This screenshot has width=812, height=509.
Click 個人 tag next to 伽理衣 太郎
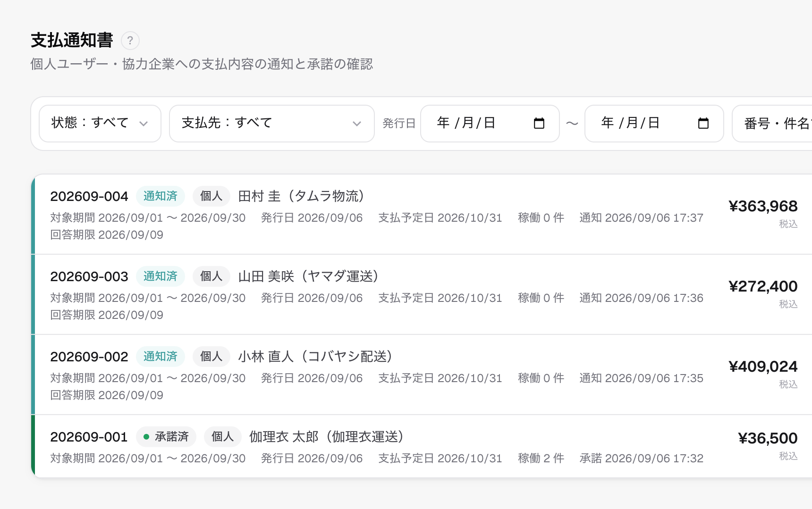coord(223,437)
